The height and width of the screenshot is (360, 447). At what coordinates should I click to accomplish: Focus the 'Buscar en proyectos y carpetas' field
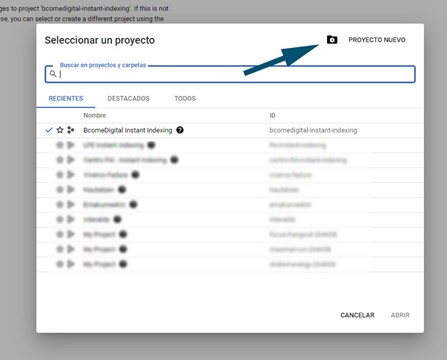click(230, 74)
